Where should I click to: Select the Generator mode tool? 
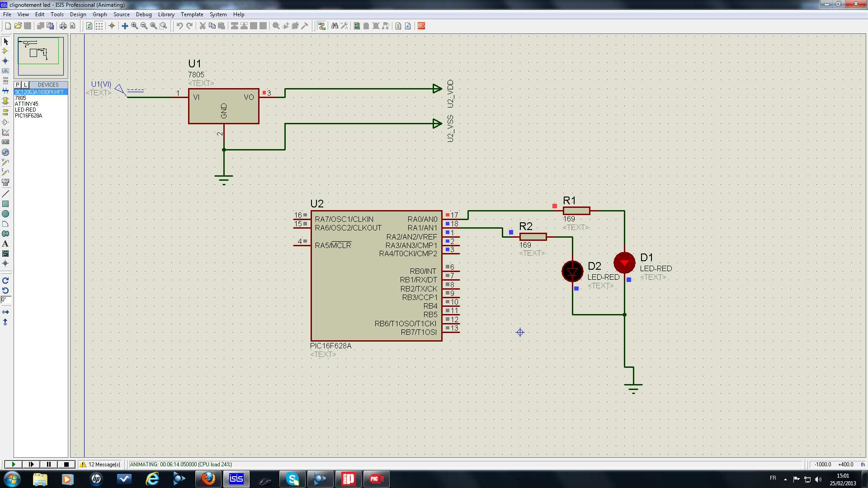pyautogui.click(x=5, y=152)
